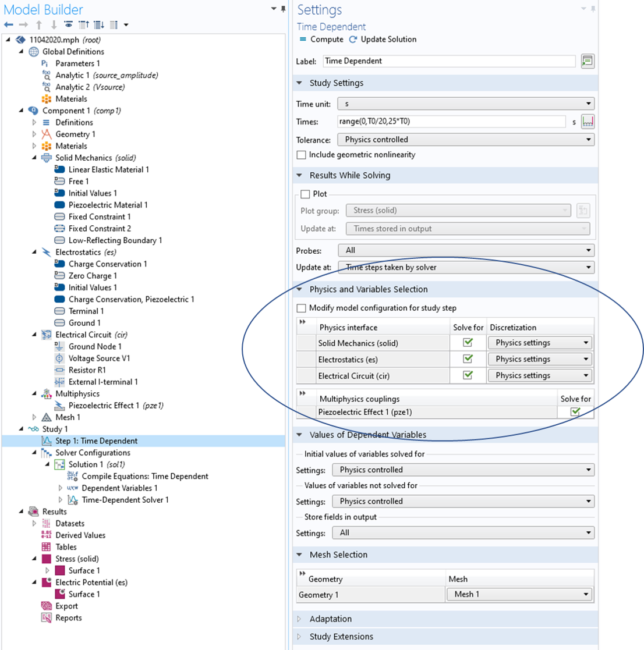Select the Export node under Results
The width and height of the screenshot is (644, 650).
(66, 606)
